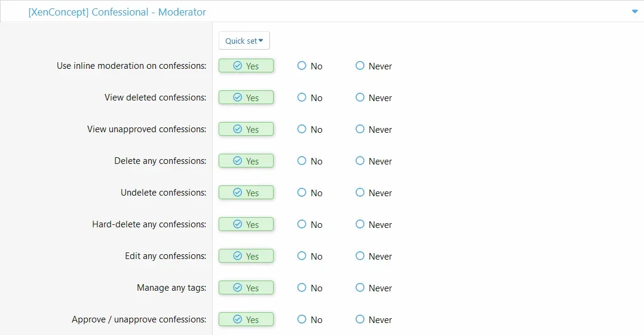Set View deleted confessions to No
This screenshot has width=644, height=335.
click(x=309, y=98)
